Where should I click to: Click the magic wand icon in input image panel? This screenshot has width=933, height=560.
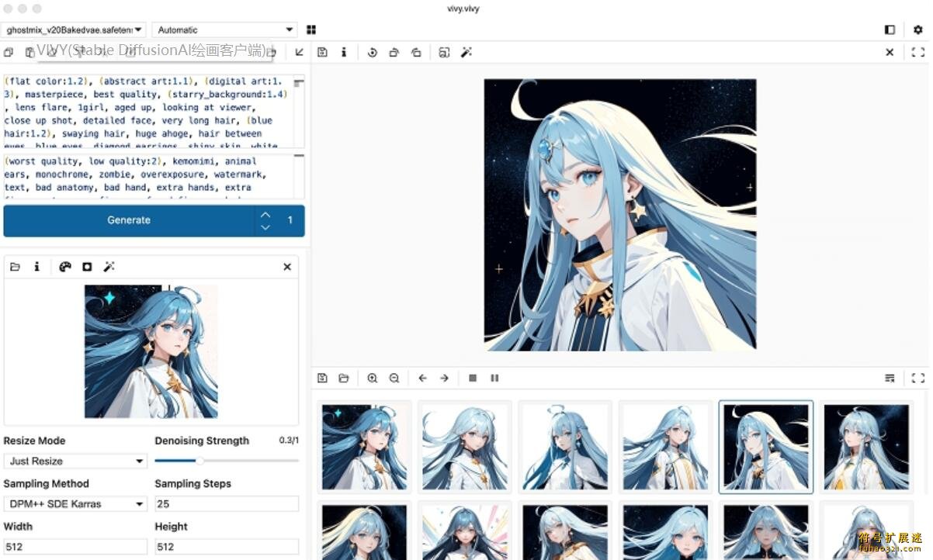click(109, 266)
